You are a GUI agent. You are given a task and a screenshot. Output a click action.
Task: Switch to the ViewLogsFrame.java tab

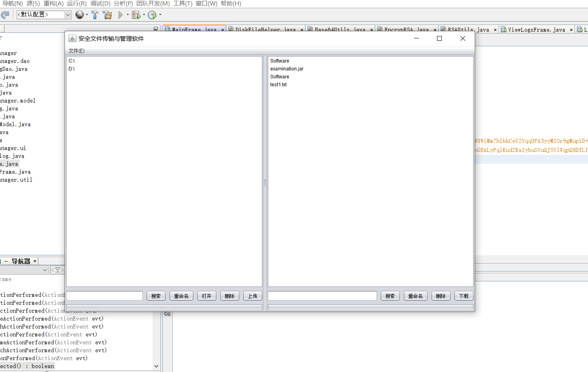click(x=536, y=30)
